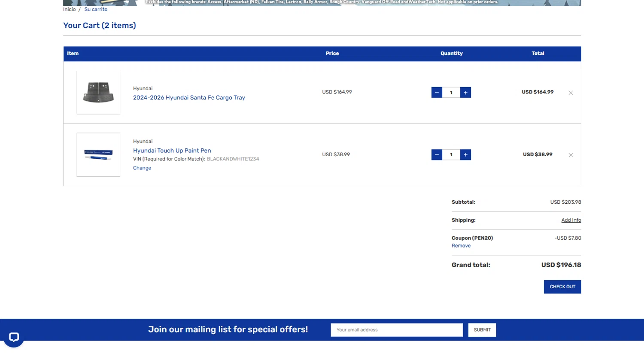The image size is (644, 353).
Task: Click the mailing list email address field
Action: [397, 330]
